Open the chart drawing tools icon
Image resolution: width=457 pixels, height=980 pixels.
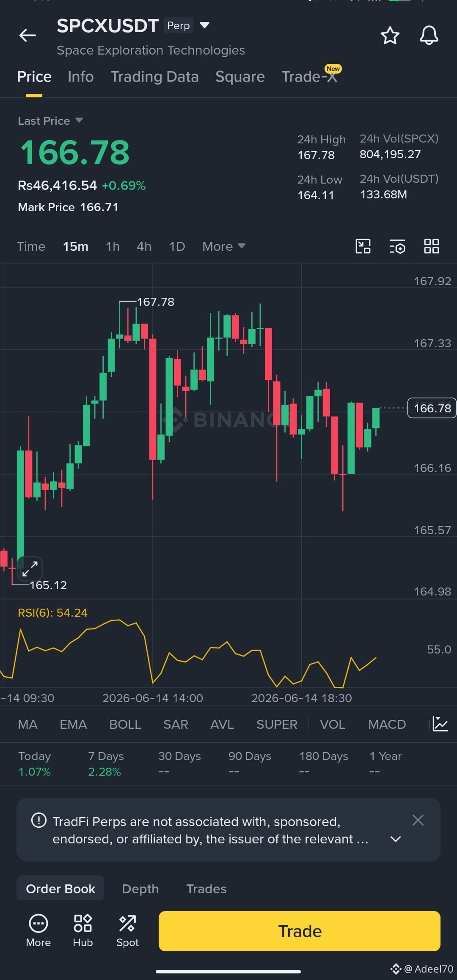(x=363, y=246)
